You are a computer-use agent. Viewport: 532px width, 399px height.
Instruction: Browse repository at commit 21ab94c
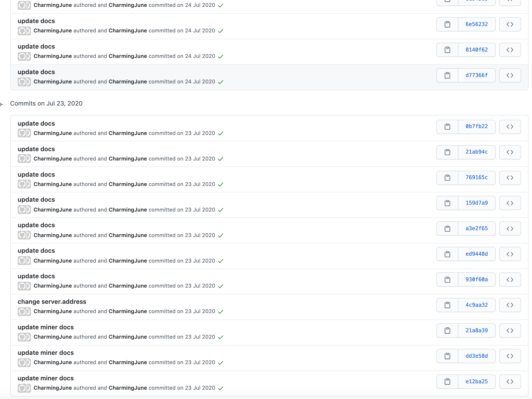[510, 152]
